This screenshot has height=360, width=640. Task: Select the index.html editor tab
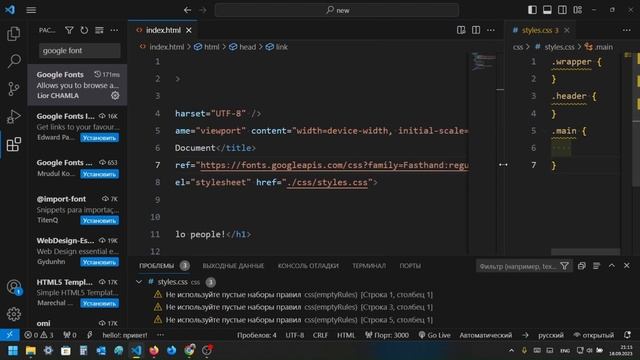(162, 30)
